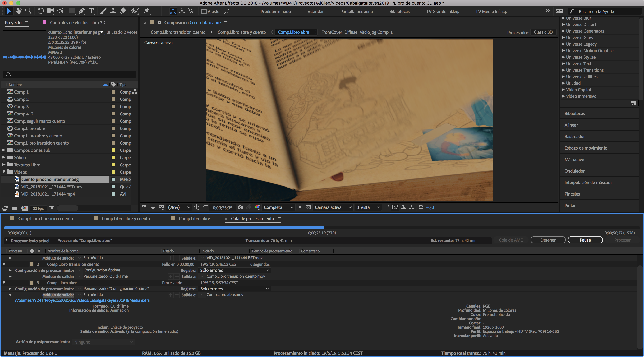Select the Zoom magnifier tool
Viewport: 644px width, 357px height.
pyautogui.click(x=28, y=11)
